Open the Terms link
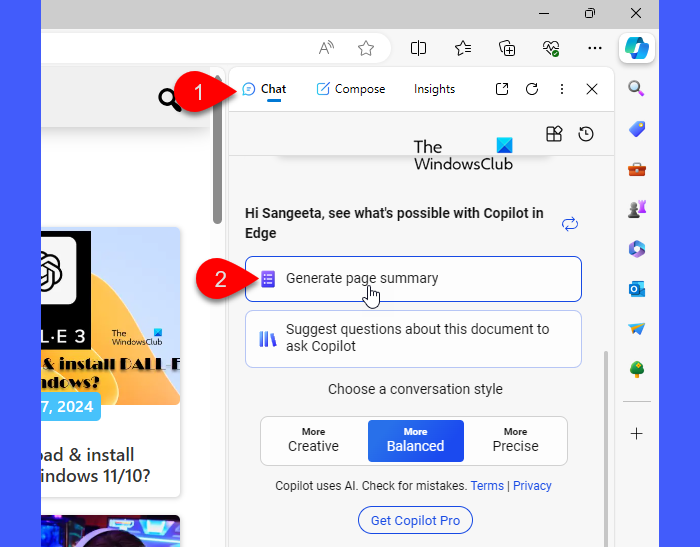This screenshot has width=700, height=547. point(487,485)
